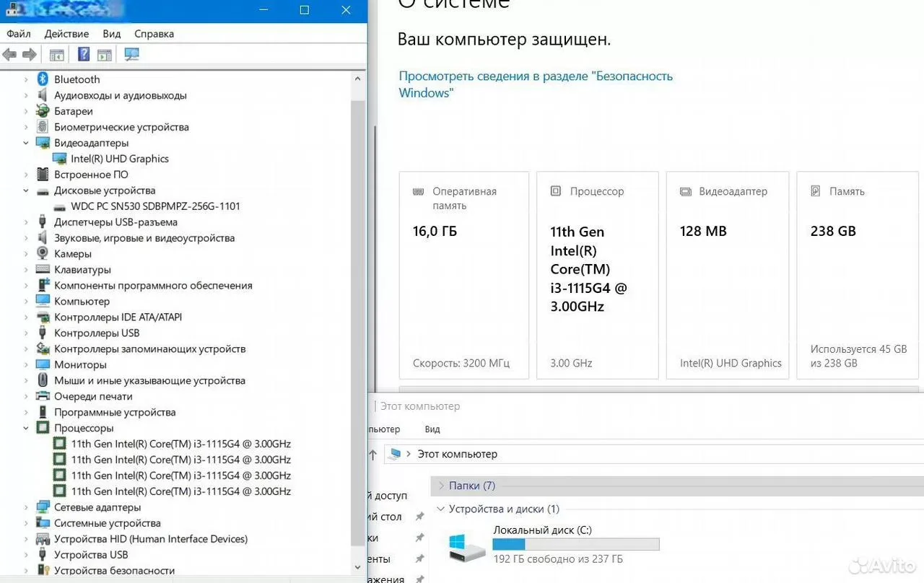Select the Bluetooth category icon
924x583 pixels.
coord(43,79)
